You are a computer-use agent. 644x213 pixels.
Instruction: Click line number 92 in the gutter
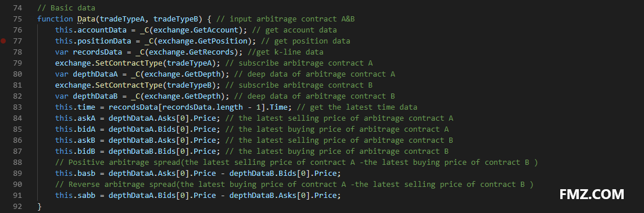(17, 206)
